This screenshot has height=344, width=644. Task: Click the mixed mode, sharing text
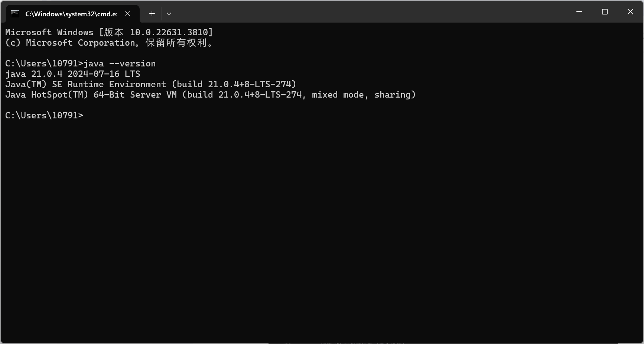[x=361, y=95]
